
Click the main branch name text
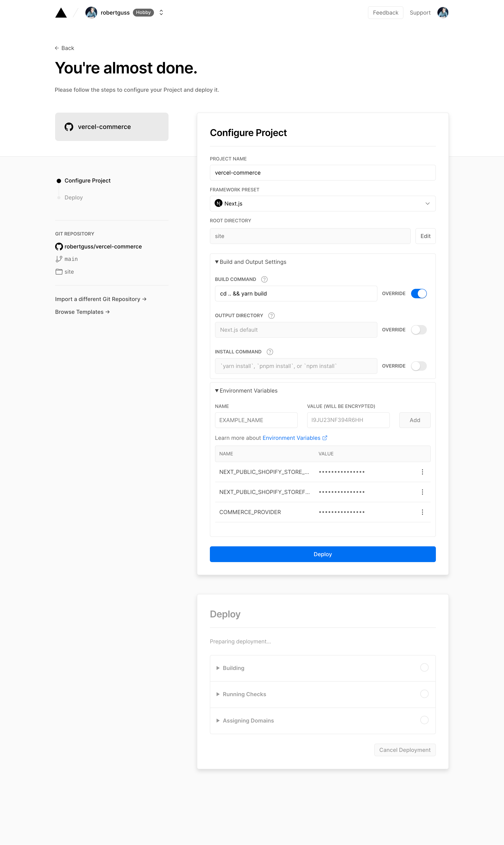(71, 259)
